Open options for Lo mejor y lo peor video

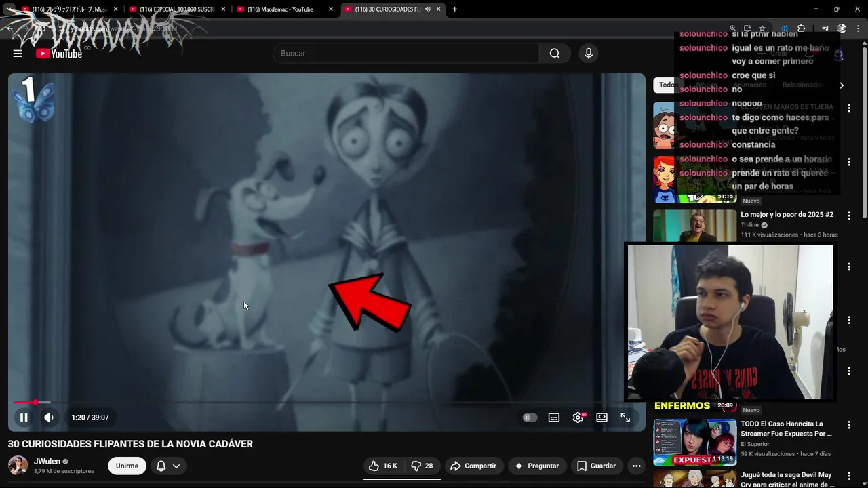848,215
